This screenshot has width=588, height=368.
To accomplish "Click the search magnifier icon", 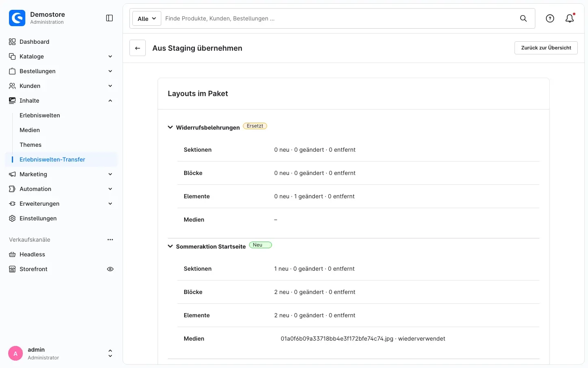I will (x=523, y=18).
